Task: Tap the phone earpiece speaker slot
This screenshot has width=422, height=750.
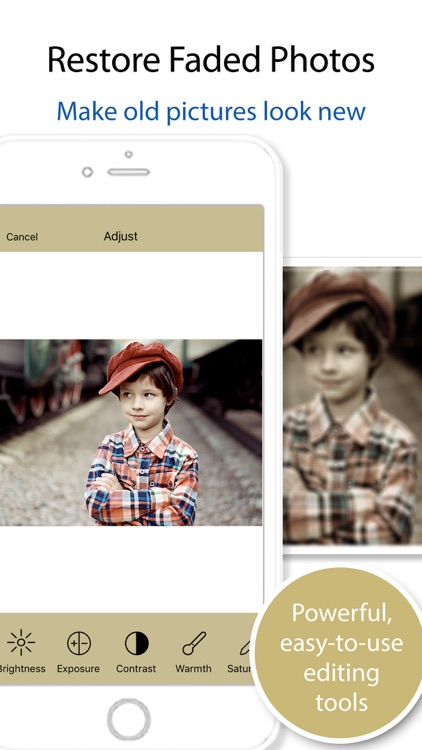Action: [x=129, y=172]
